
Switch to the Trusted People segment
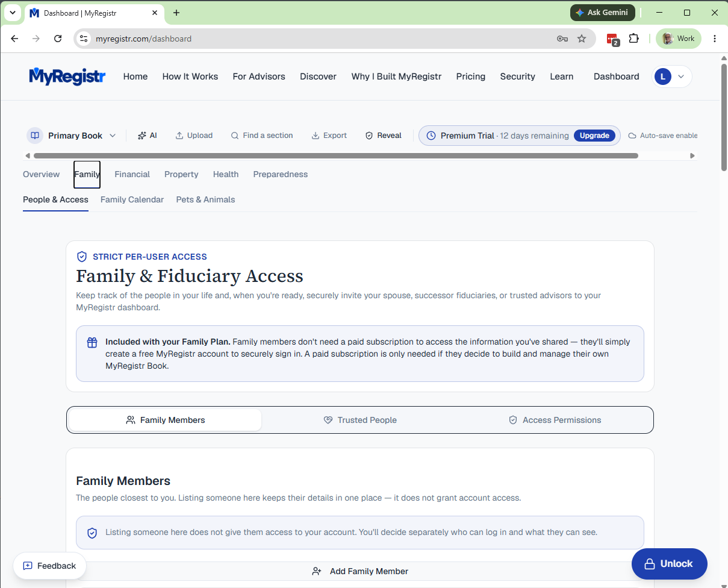(360, 420)
